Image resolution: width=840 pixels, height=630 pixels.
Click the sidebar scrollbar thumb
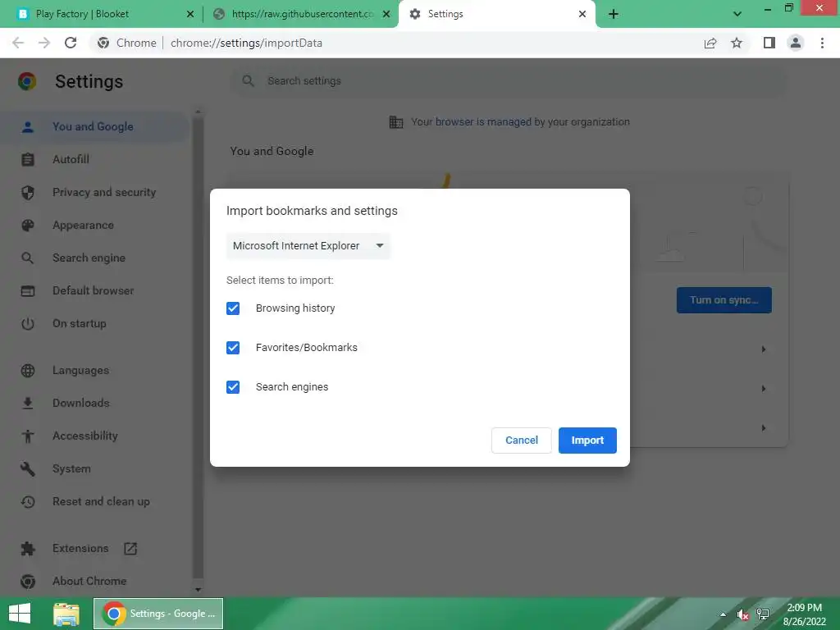click(x=198, y=348)
